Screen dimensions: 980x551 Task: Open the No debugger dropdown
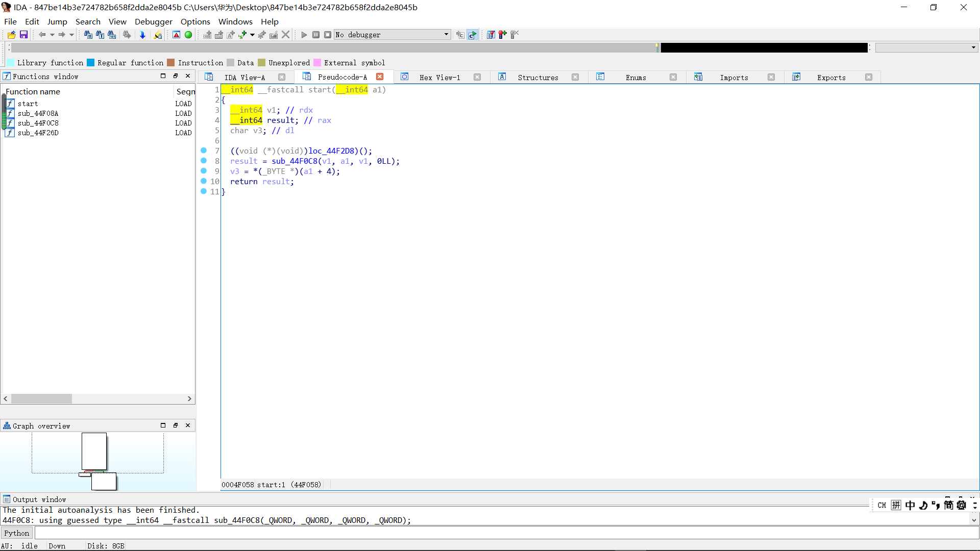pyautogui.click(x=446, y=35)
